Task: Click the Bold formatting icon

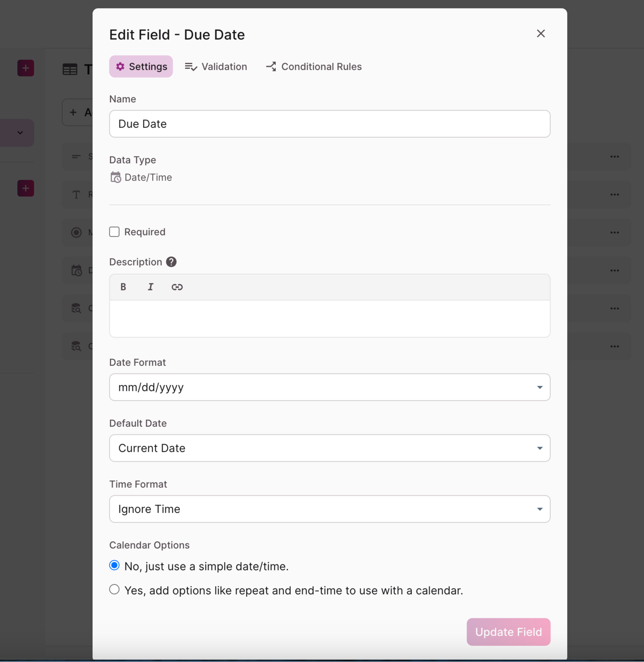Action: click(123, 287)
